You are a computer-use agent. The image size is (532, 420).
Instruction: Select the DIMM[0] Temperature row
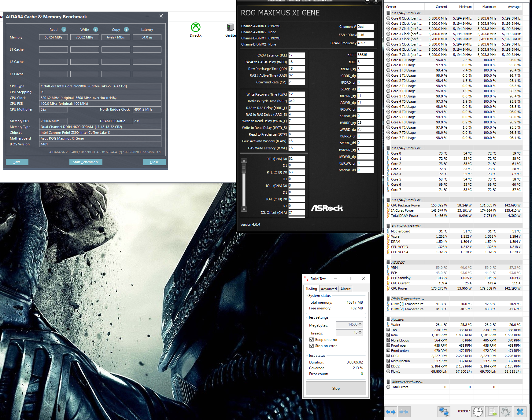(454, 304)
